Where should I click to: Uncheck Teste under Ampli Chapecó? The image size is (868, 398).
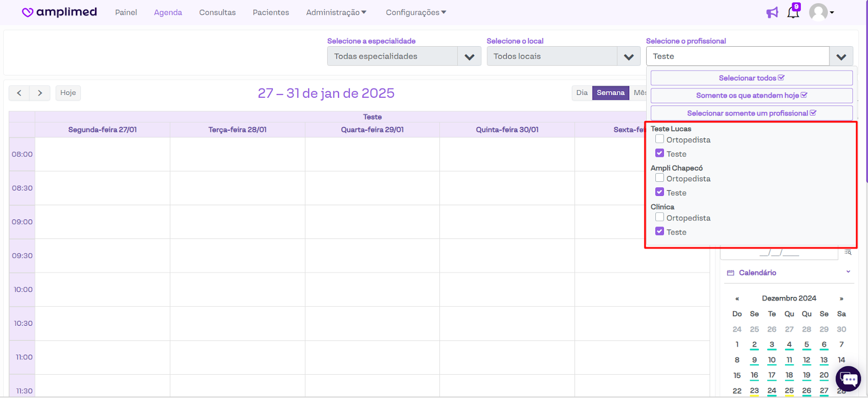coord(660,192)
